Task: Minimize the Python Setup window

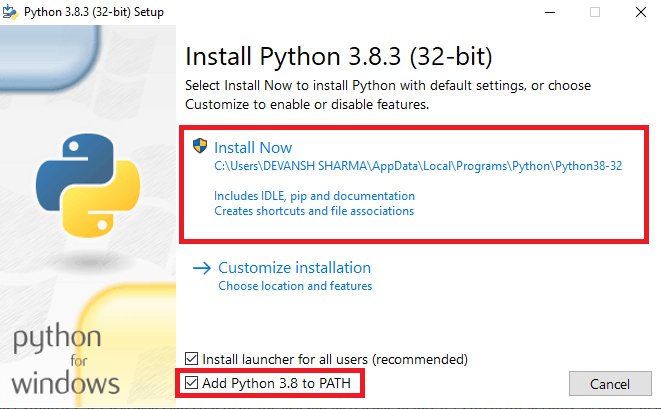Action: (x=550, y=12)
